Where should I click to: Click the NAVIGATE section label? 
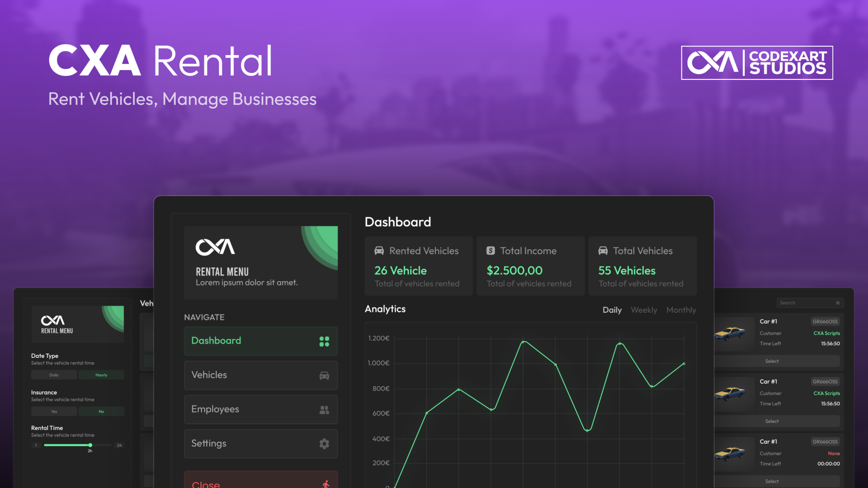(204, 318)
